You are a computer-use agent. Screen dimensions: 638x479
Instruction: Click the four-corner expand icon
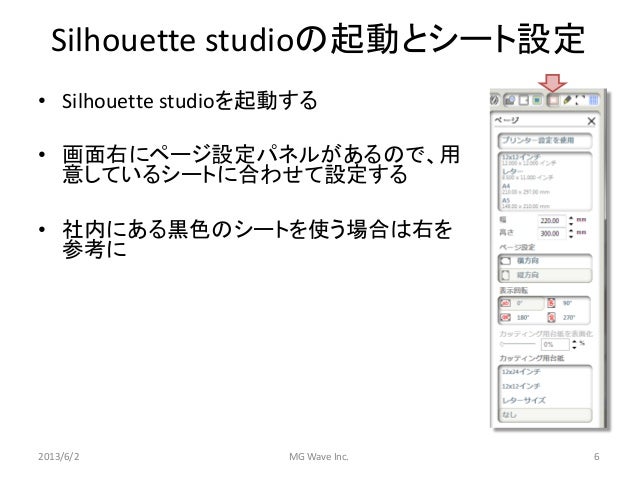(x=580, y=100)
